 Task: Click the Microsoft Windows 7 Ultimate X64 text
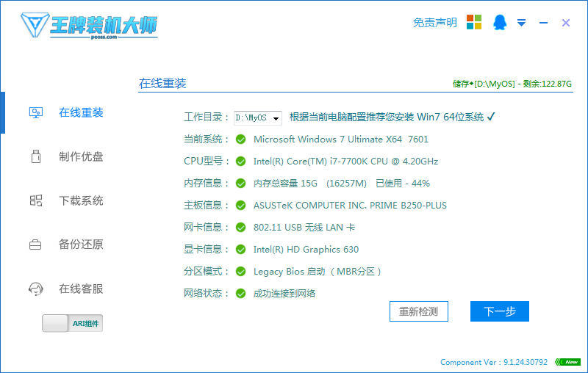click(341, 140)
